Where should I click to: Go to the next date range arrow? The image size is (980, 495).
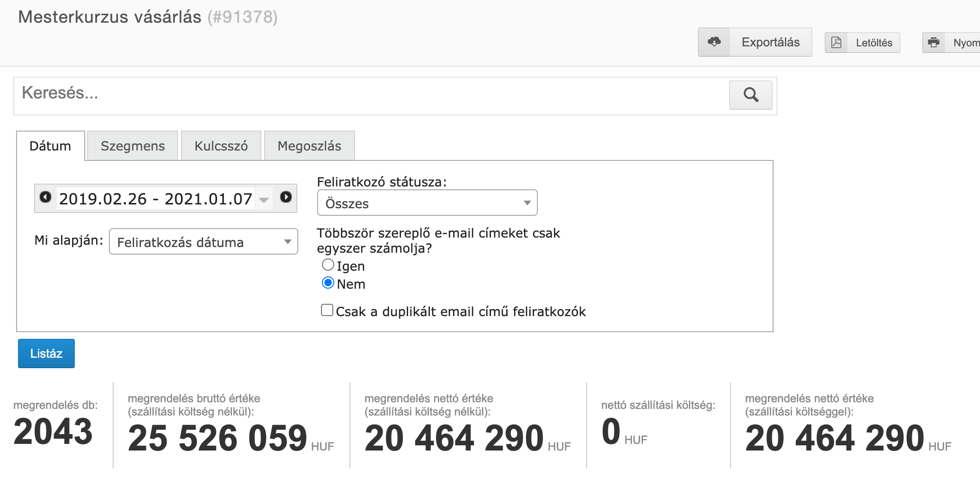(286, 197)
